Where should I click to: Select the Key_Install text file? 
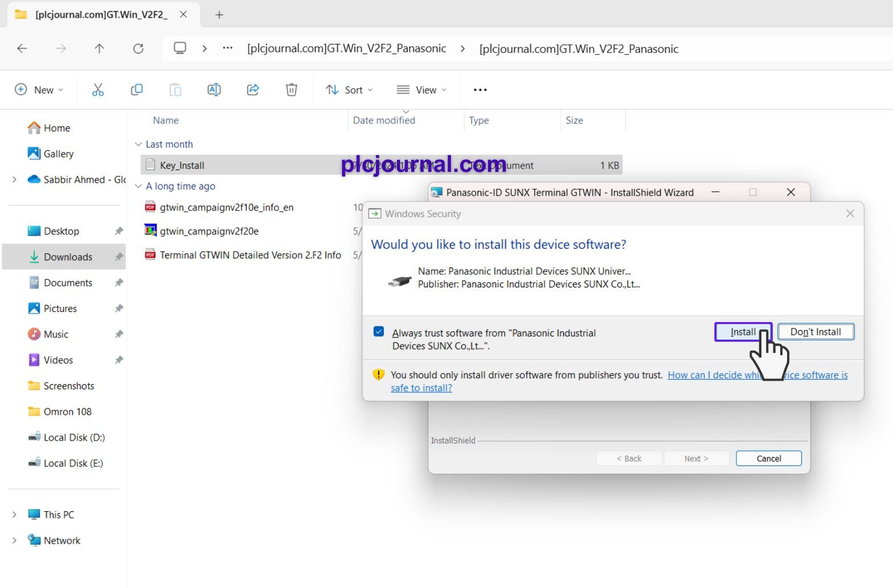(x=182, y=166)
